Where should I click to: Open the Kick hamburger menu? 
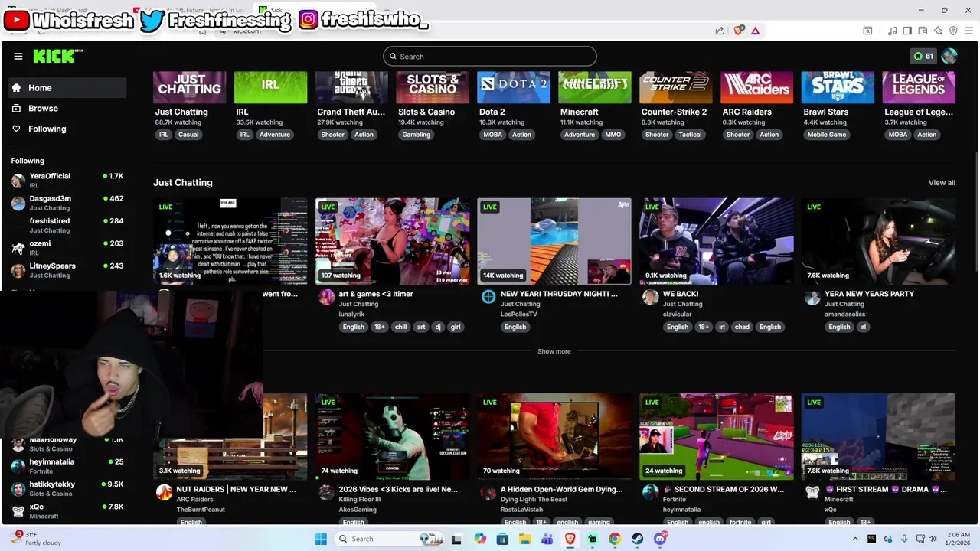click(18, 56)
